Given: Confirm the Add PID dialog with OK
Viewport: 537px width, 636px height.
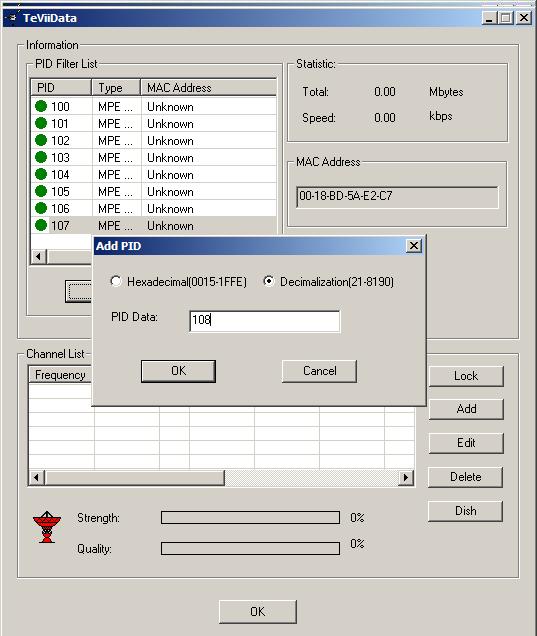Looking at the screenshot, I should tap(178, 371).
